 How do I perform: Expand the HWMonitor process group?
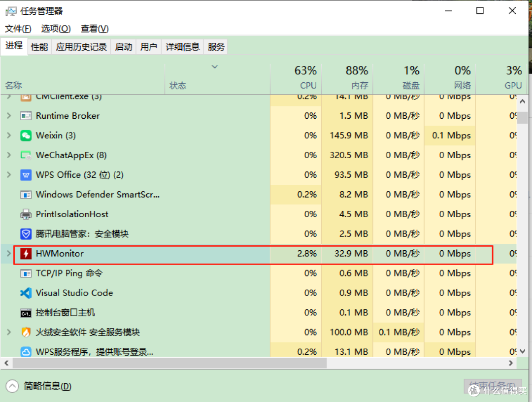point(9,253)
